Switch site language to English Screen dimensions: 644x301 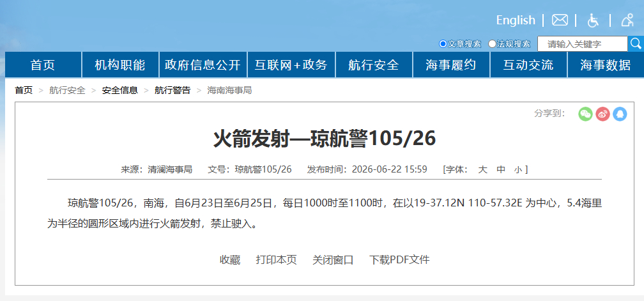coord(516,20)
